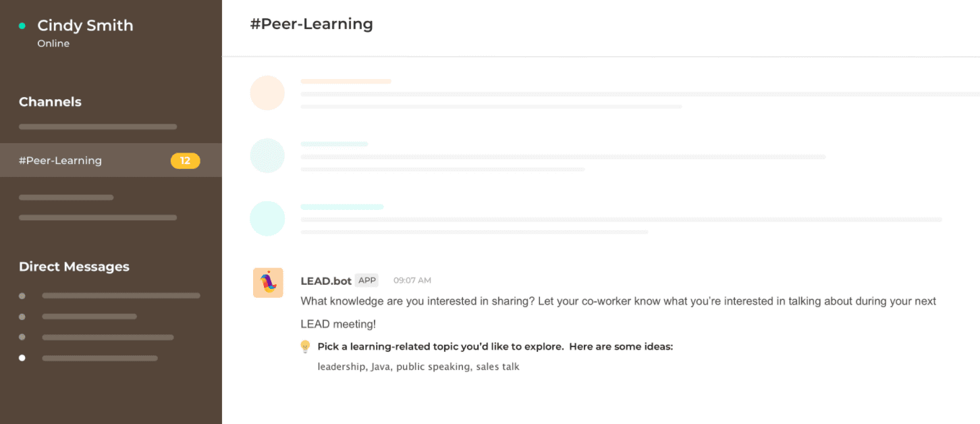Click the third message's light teal avatar
The height and width of the screenshot is (424, 980).
coord(267,219)
